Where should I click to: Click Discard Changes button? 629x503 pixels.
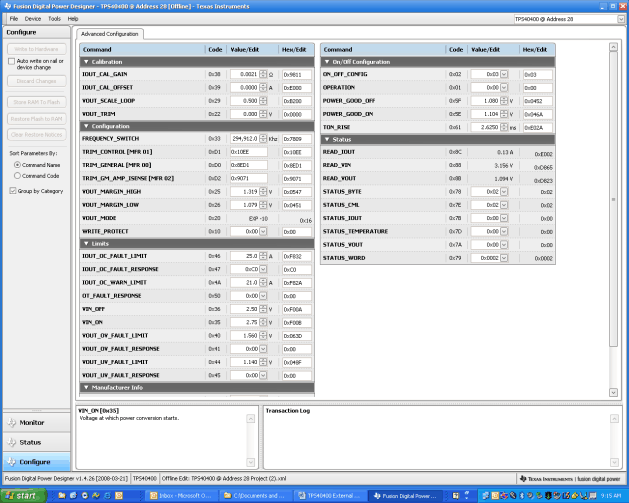(37, 81)
